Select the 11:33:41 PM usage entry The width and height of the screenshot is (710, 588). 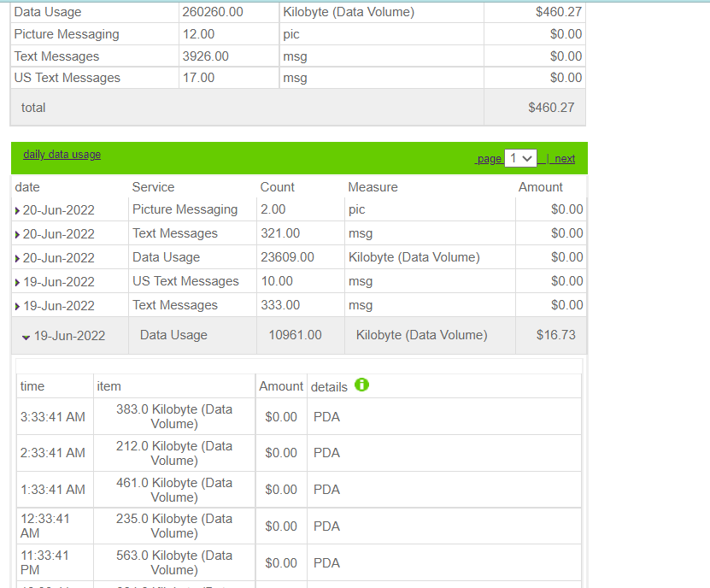[x=45, y=562]
